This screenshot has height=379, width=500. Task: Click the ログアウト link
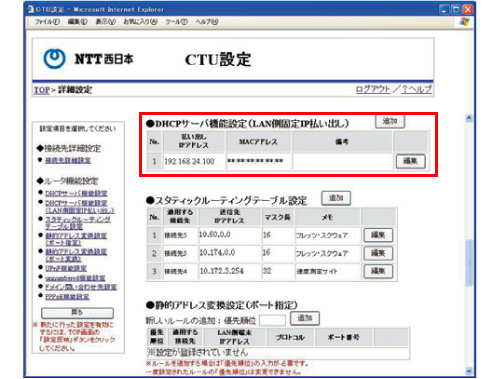(x=373, y=89)
